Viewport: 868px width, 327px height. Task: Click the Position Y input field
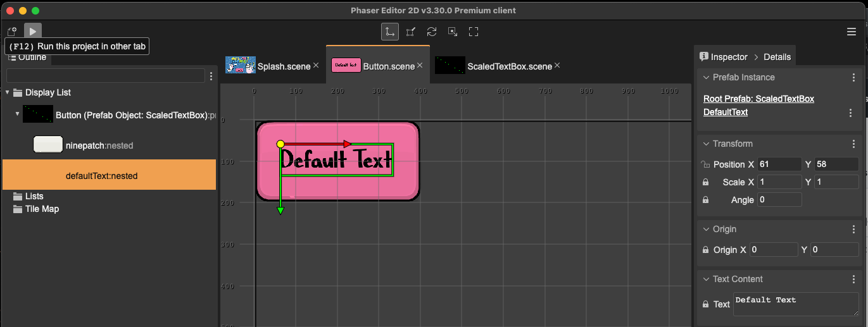[x=836, y=164]
